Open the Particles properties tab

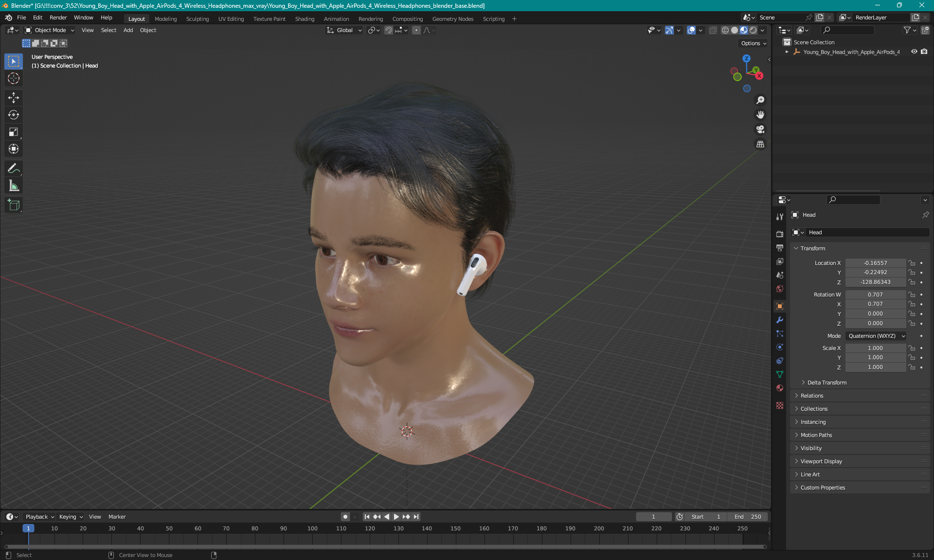pos(780,333)
